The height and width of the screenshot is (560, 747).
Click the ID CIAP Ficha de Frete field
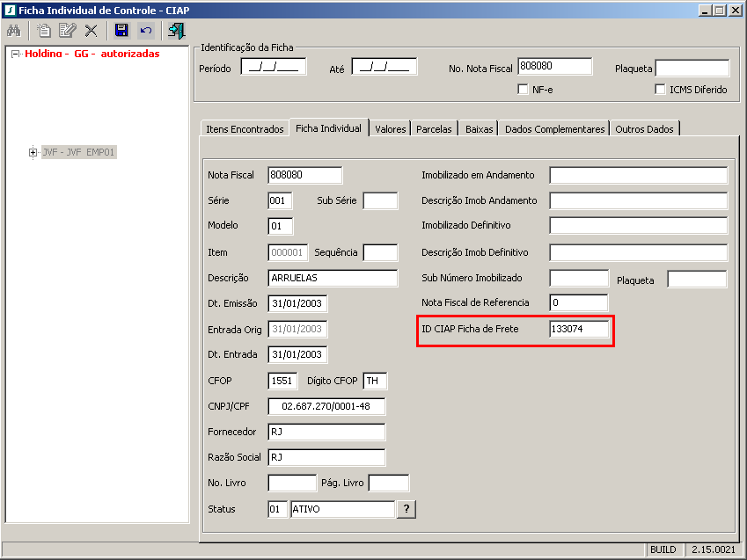pos(578,330)
